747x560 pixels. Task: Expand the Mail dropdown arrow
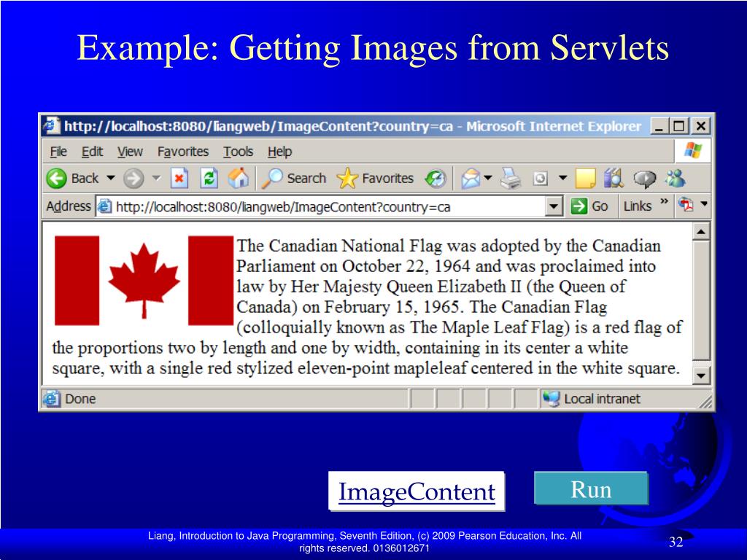tap(488, 178)
